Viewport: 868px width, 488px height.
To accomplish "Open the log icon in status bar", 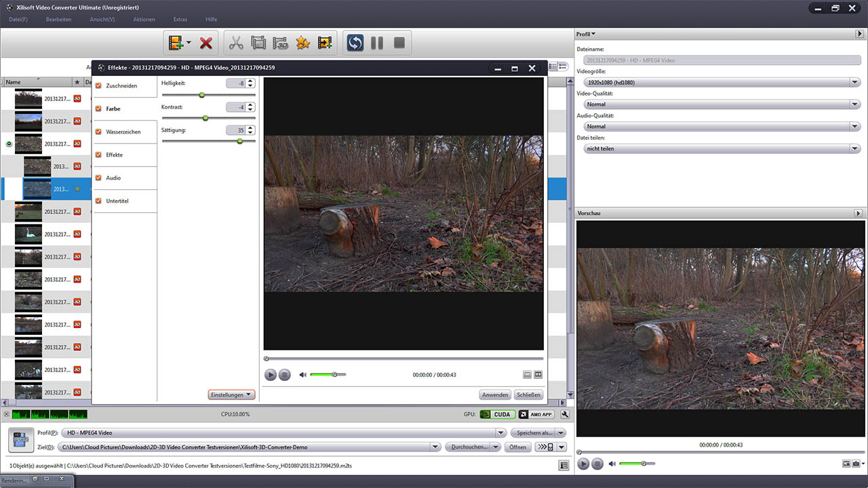I will pos(564,466).
